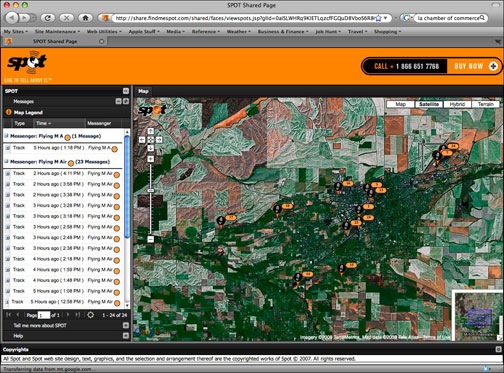Open Business & Finance bookmarks menu

click(283, 32)
